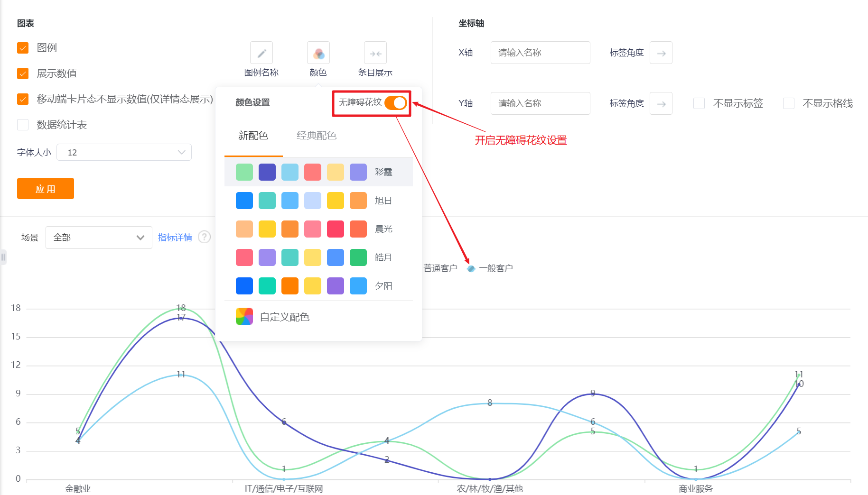
Task: Focus the Y轴 name input field
Action: 541,103
